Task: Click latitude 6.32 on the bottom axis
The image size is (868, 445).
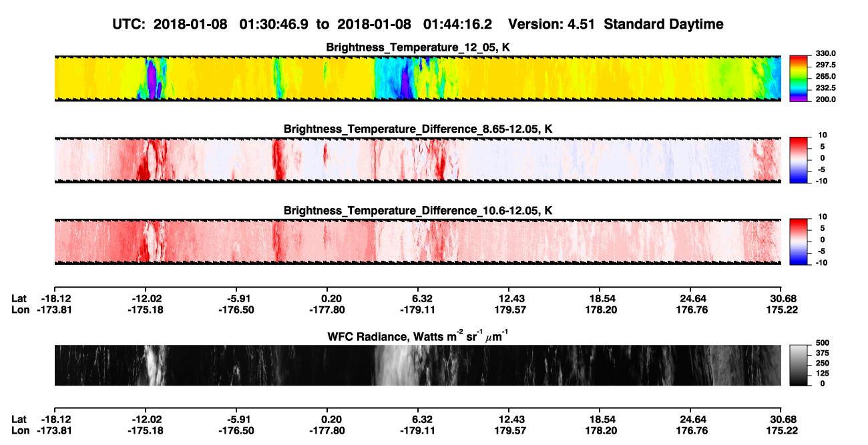Action: [420, 420]
